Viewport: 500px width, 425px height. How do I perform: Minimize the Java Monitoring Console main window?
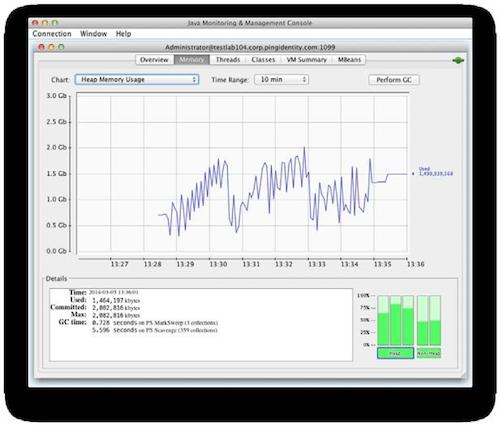pyautogui.click(x=45, y=23)
